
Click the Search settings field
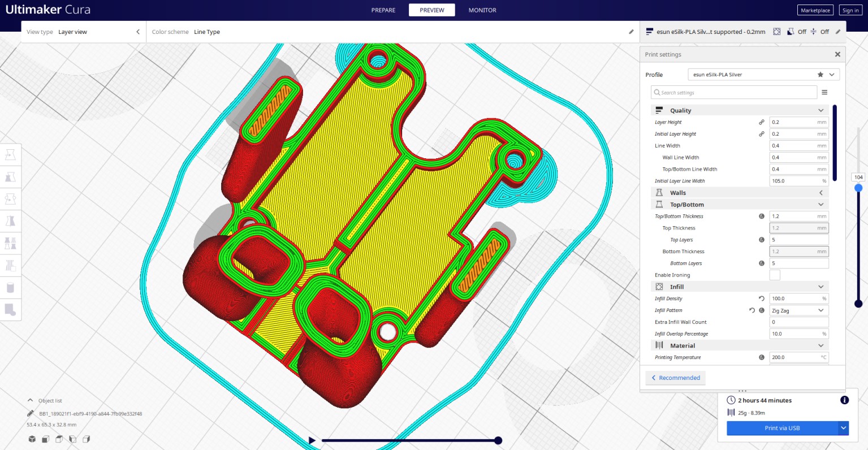click(x=734, y=92)
